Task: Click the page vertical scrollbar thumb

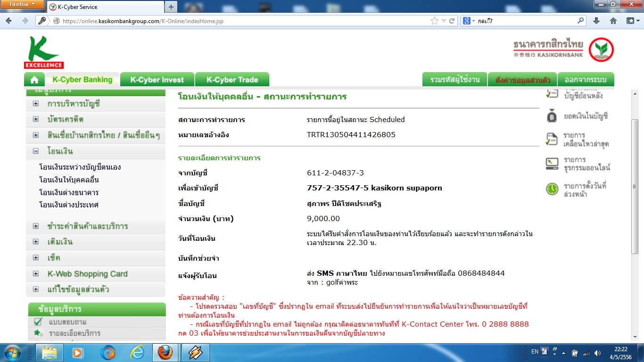Action: 635,187
